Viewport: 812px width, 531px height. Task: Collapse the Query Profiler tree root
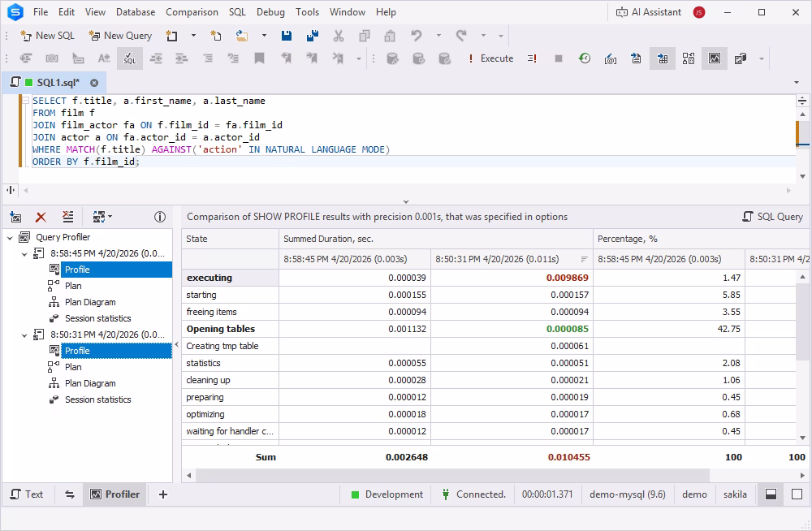(x=10, y=238)
